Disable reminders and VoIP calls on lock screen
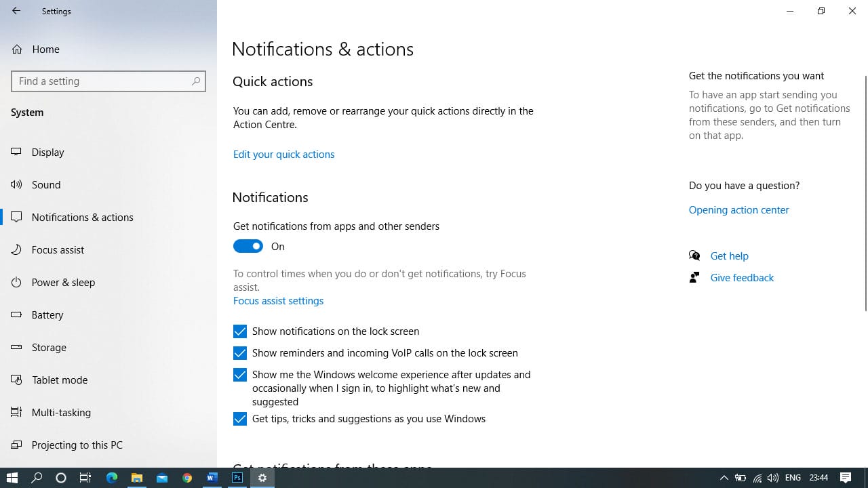Screen dimensions: 868x488 (240, 353)
